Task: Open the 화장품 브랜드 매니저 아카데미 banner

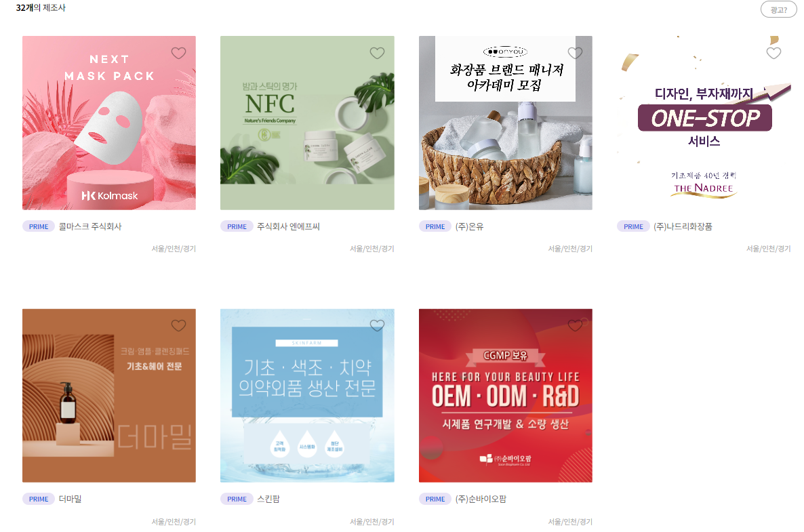Action: click(x=506, y=123)
